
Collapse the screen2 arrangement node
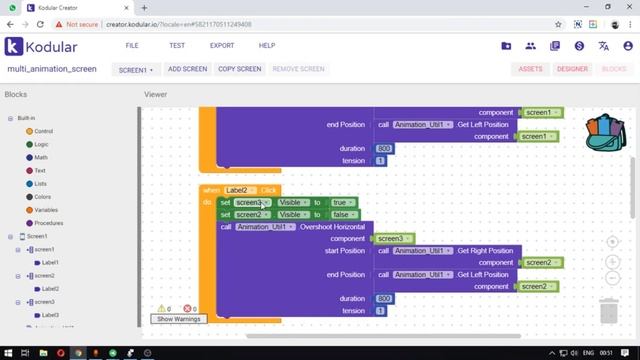coord(18,276)
